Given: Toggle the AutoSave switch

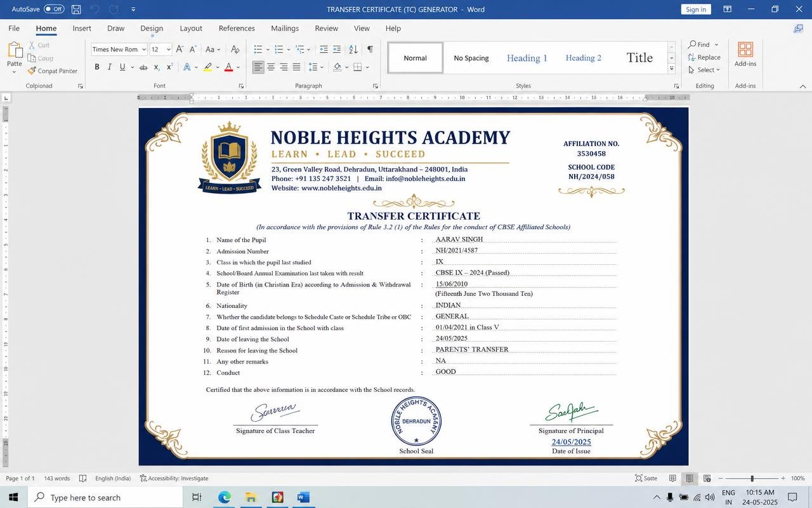Looking at the screenshot, I should pyautogui.click(x=54, y=9).
